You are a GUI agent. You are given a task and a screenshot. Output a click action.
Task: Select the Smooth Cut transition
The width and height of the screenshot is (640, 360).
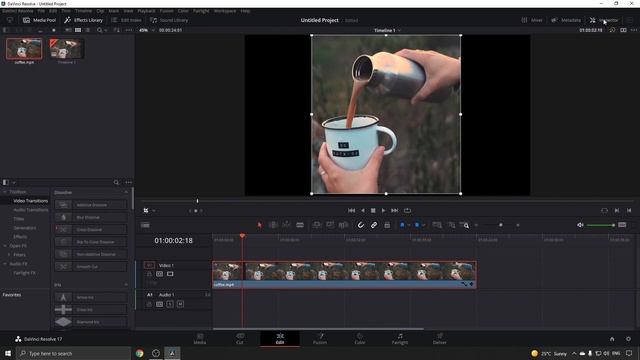tap(91, 267)
